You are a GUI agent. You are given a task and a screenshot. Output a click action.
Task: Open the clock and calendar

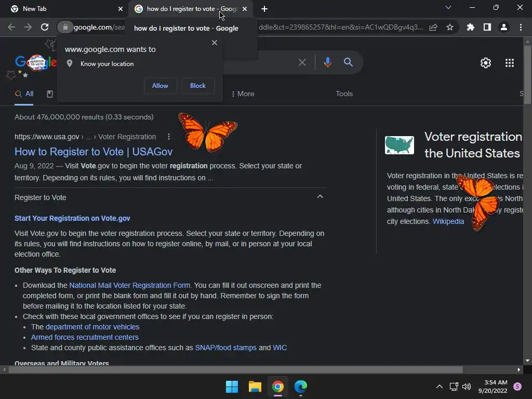click(493, 387)
